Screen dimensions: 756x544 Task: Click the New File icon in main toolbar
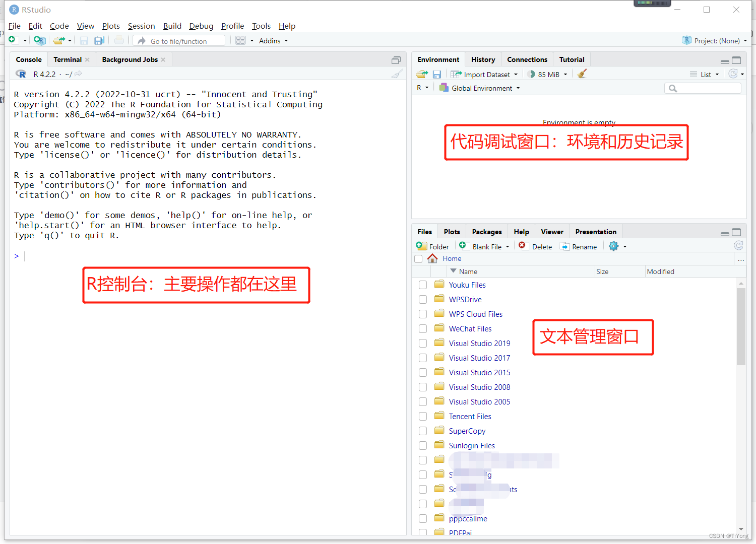[12, 40]
